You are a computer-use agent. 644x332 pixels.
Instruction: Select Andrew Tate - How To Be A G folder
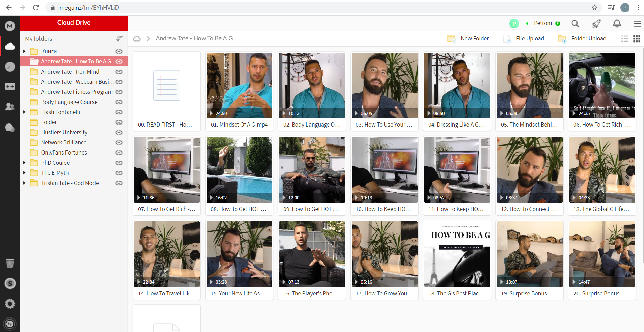[x=74, y=61]
